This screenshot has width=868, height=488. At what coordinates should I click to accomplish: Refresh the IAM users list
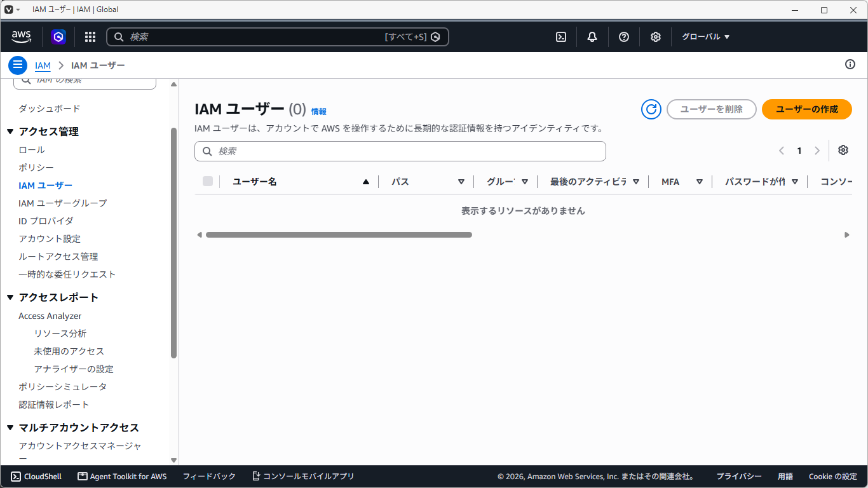click(651, 109)
